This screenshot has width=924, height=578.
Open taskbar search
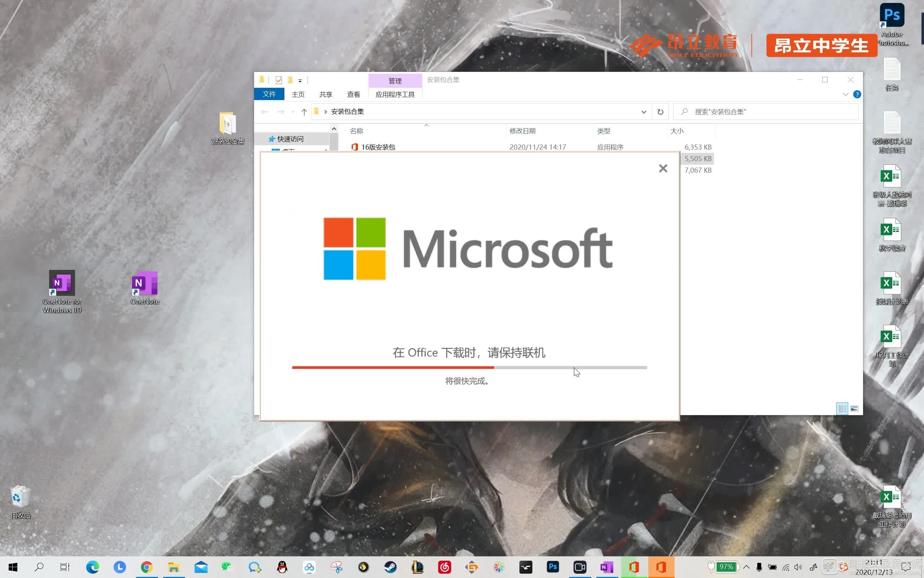(39, 567)
